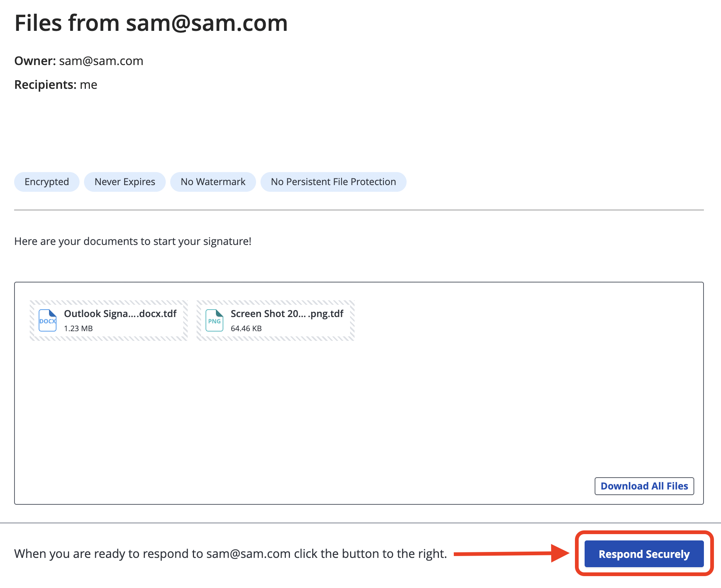This screenshot has height=588, width=721.
Task: Click the respond instruction text at bottom
Action: point(230,554)
